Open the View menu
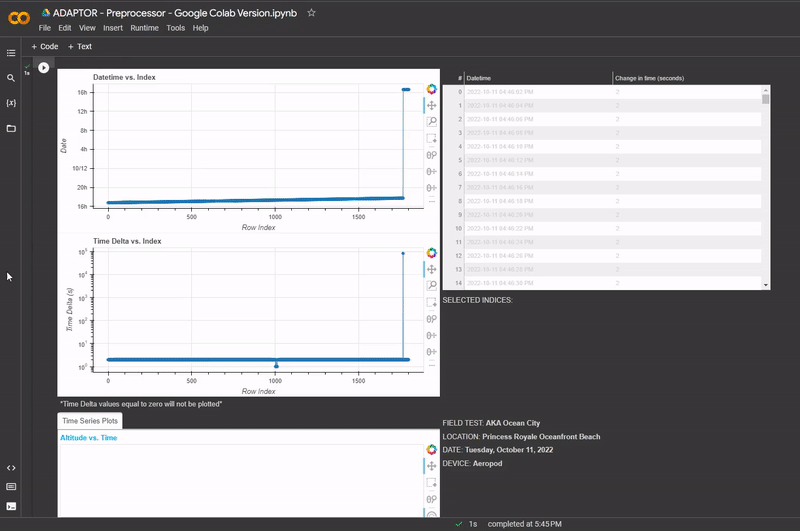Screen dimensions: 800x531 tap(87, 28)
